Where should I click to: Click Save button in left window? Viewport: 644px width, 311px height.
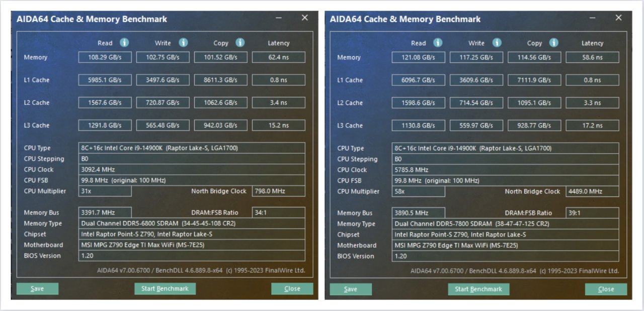point(37,289)
